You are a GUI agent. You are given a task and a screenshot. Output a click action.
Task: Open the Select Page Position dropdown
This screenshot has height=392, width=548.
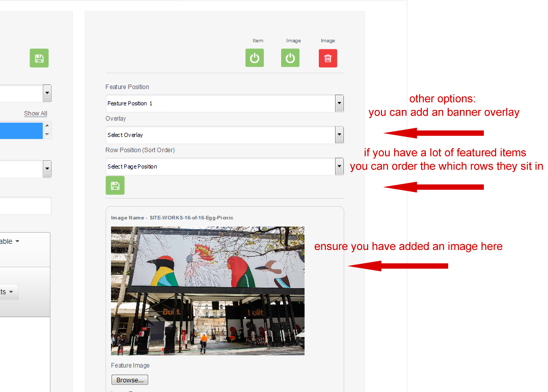[224, 166]
